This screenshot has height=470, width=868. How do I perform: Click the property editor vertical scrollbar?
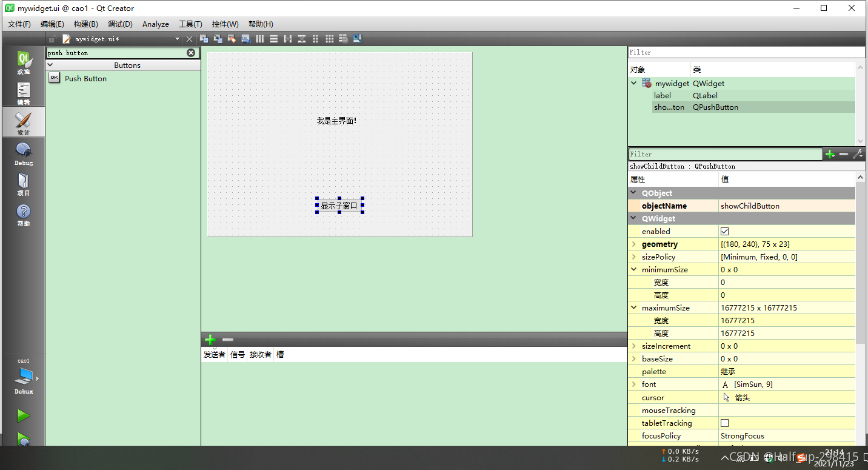(x=860, y=262)
